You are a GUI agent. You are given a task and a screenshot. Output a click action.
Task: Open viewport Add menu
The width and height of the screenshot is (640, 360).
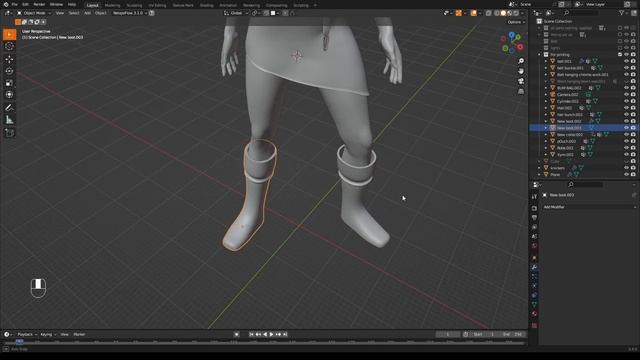[87, 13]
